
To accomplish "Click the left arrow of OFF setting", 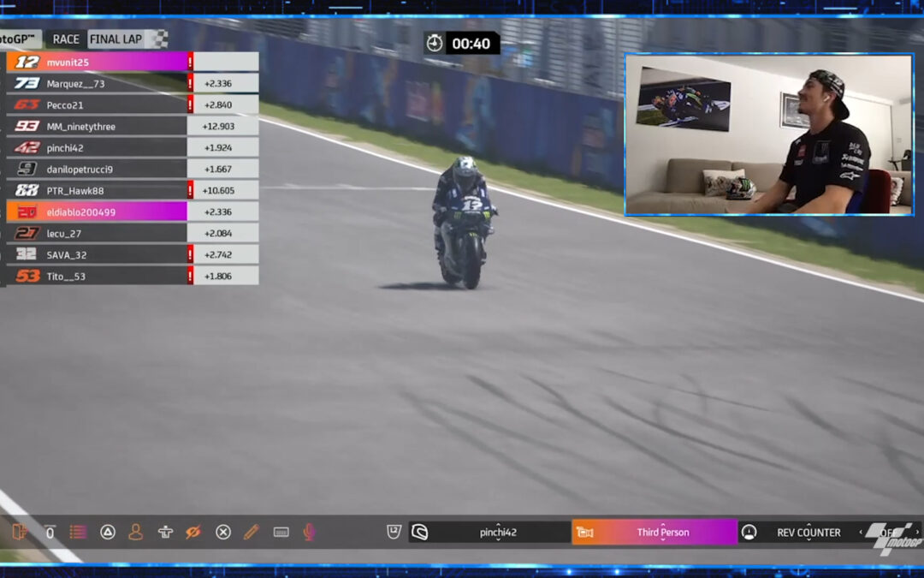I will click(861, 532).
